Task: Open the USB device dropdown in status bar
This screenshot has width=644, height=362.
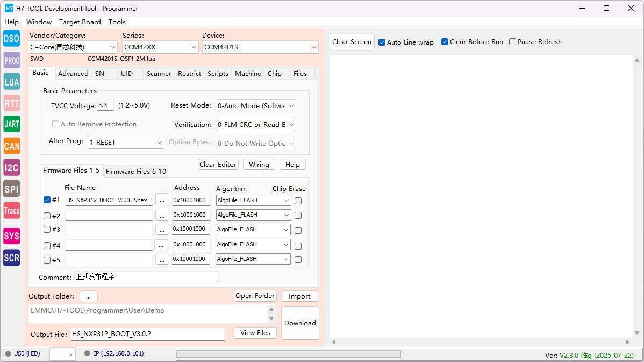Action: (x=62, y=354)
